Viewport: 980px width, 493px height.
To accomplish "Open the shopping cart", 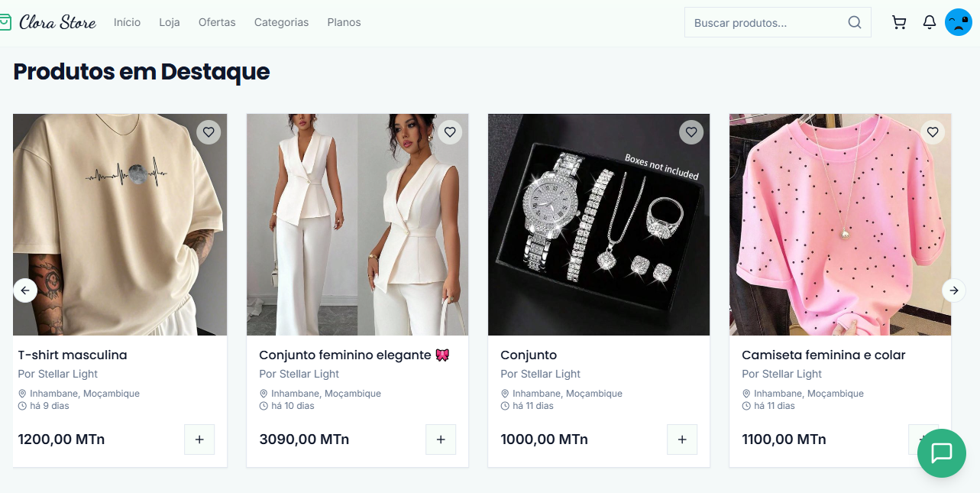I will [899, 22].
